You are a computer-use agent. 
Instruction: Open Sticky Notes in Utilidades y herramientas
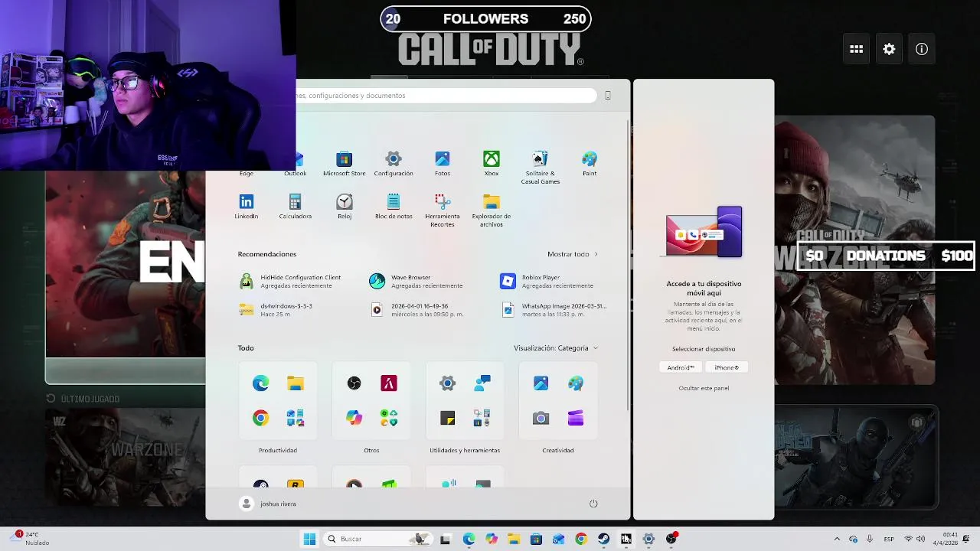447,418
